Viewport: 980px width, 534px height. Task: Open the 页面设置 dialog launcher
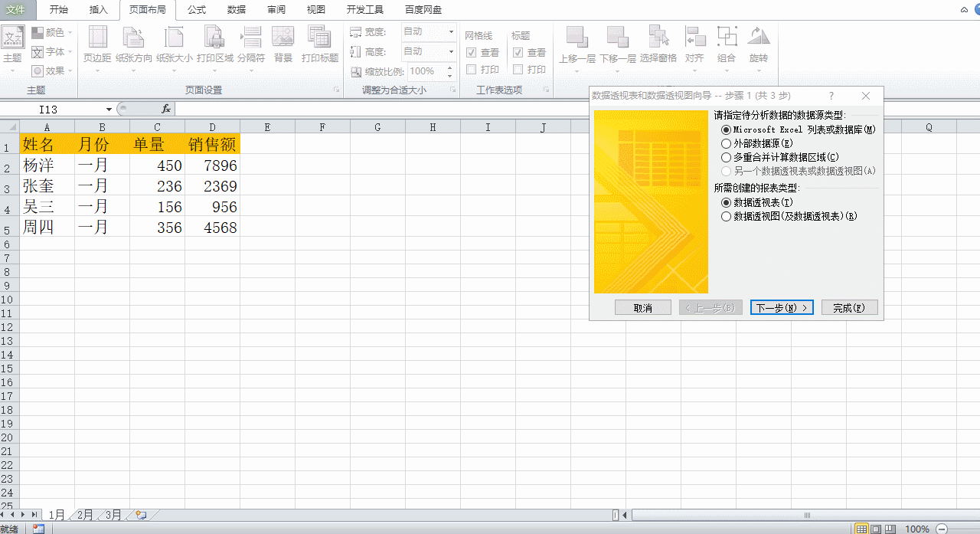point(335,90)
